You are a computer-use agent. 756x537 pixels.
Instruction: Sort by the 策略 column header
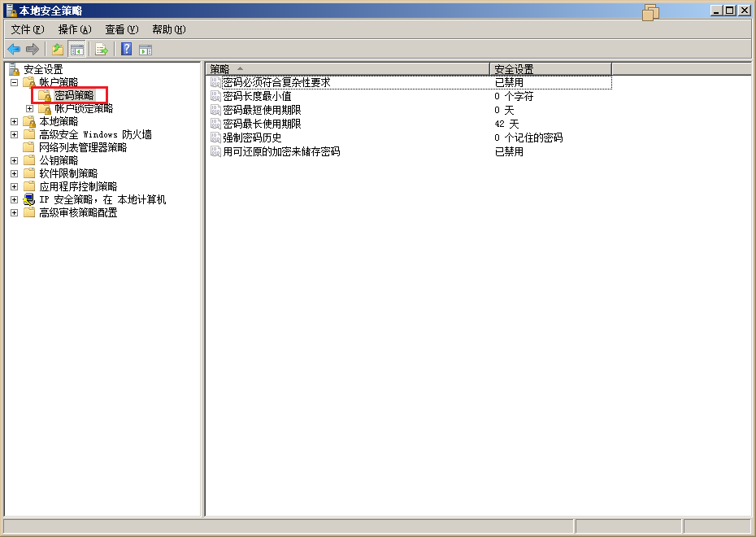pos(348,69)
